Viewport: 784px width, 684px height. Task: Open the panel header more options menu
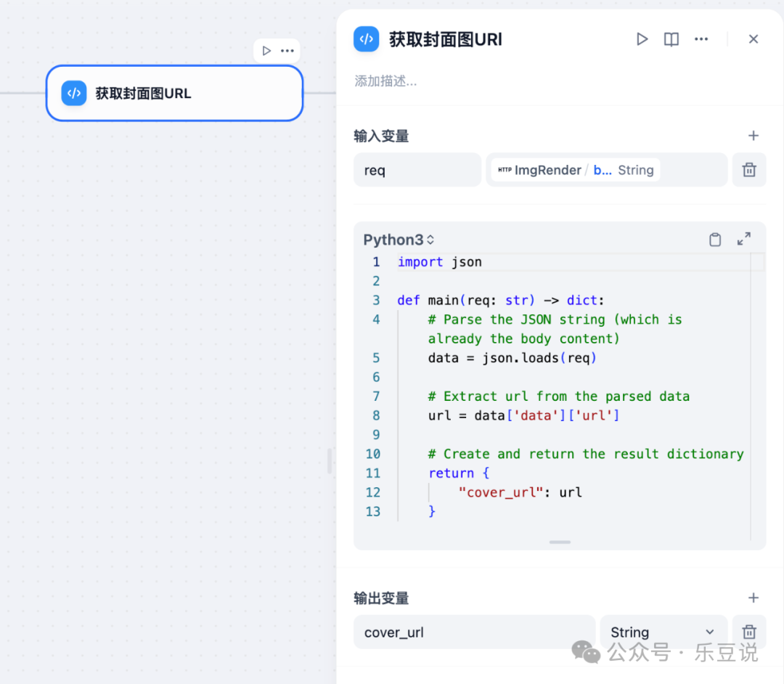(701, 39)
